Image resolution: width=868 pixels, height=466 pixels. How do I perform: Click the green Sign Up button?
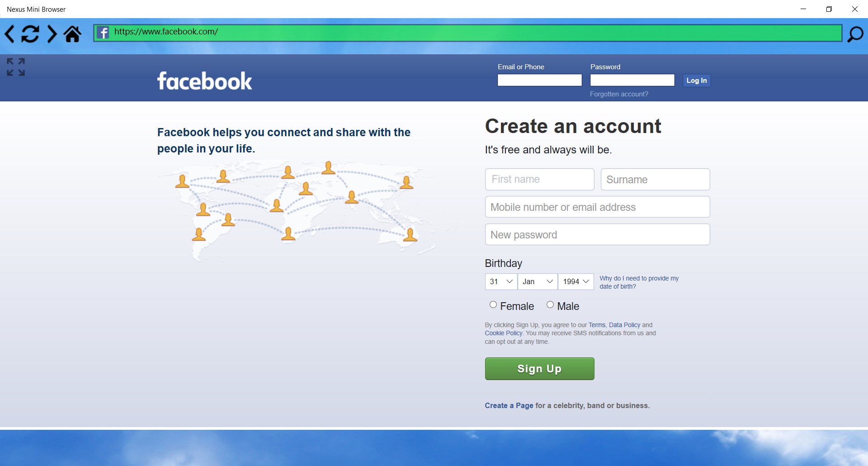[x=539, y=369]
